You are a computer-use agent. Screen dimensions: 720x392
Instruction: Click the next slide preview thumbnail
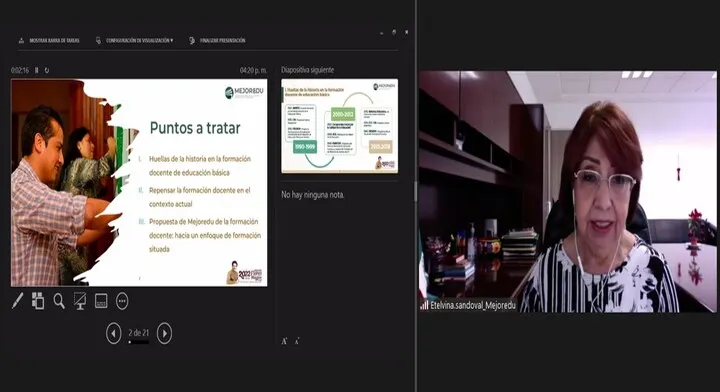[x=339, y=126]
